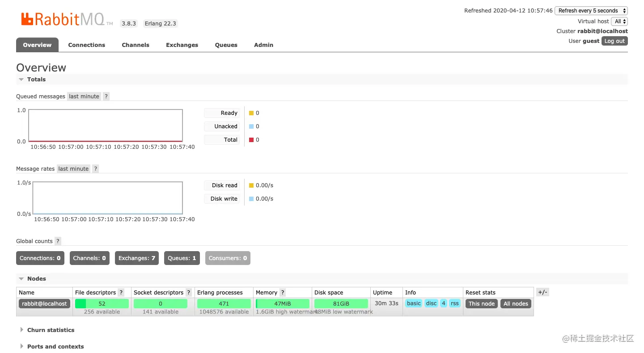Switch to the Exchanges tab
The width and height of the screenshot is (644, 353).
182,45
